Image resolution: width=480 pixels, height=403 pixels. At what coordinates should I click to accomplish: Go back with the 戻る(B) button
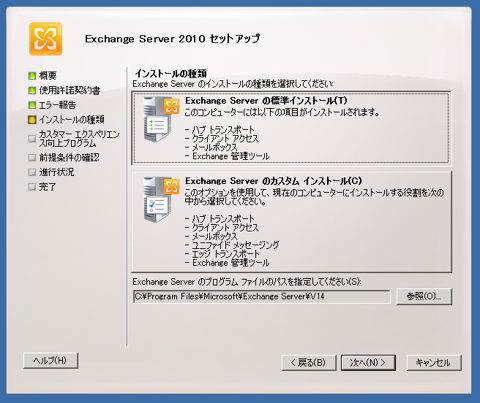309,363
